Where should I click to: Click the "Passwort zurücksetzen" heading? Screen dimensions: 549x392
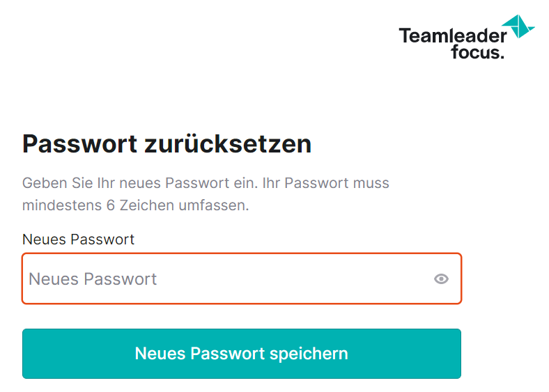167,144
